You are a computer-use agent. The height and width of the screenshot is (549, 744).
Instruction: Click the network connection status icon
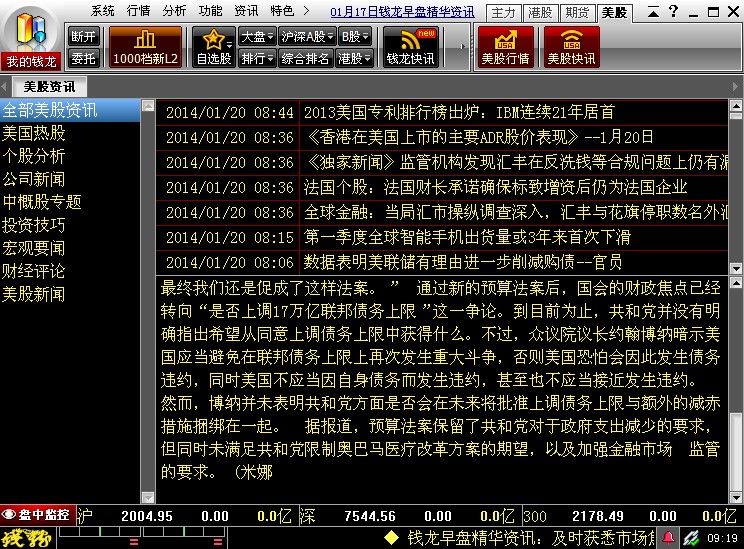[691, 538]
